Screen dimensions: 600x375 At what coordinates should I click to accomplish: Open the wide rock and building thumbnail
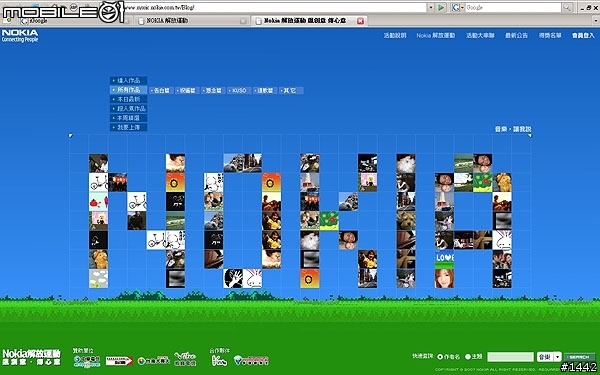click(x=243, y=163)
